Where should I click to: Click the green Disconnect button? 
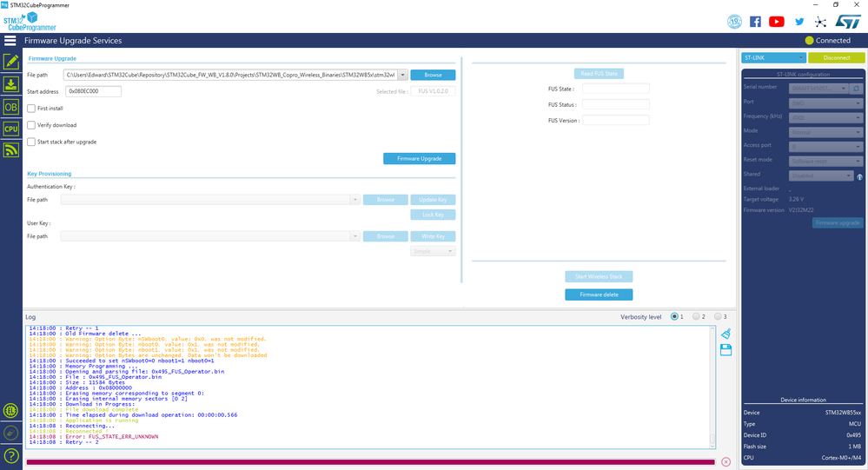coord(837,57)
